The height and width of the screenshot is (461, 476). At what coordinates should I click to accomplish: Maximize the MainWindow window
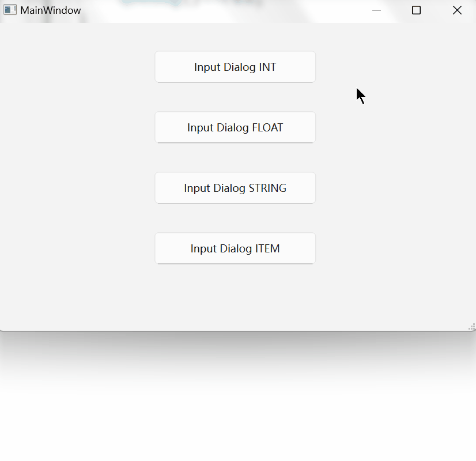(x=416, y=10)
